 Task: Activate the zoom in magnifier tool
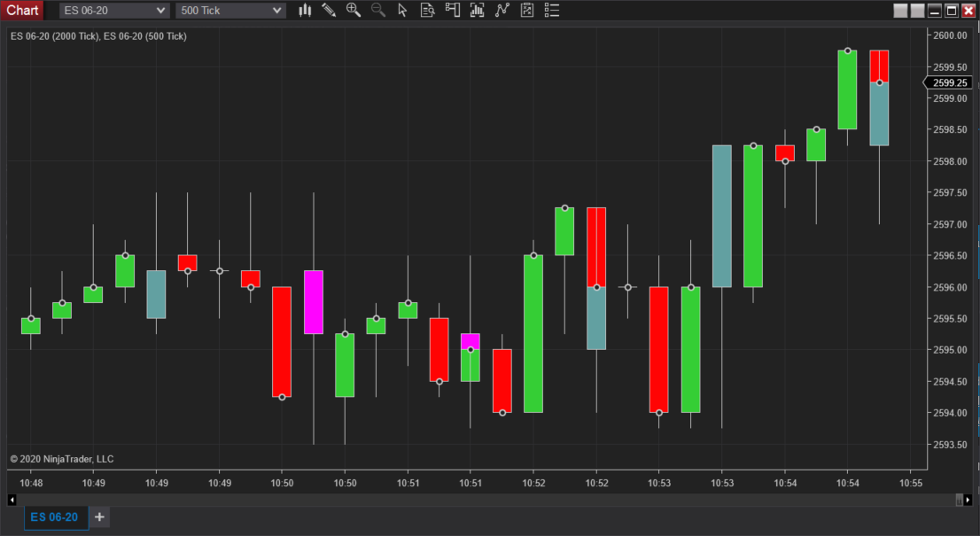pos(354,10)
